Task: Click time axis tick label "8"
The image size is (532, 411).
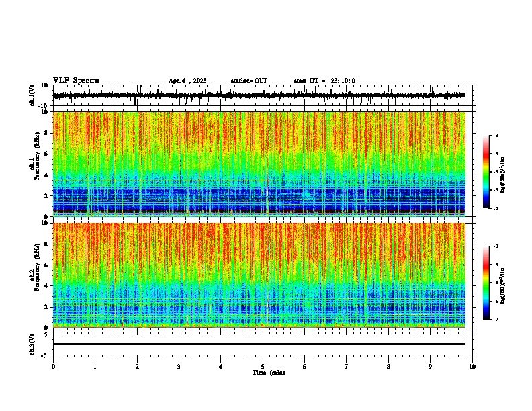Action: pyautogui.click(x=388, y=367)
